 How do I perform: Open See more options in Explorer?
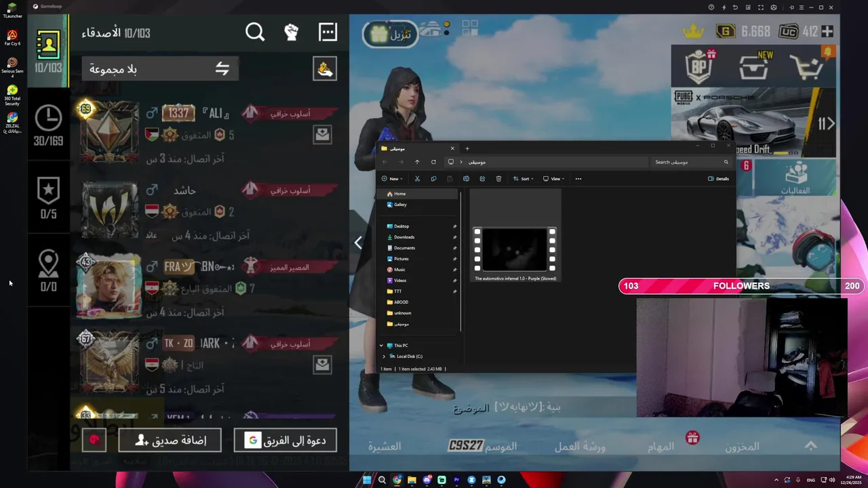[578, 179]
